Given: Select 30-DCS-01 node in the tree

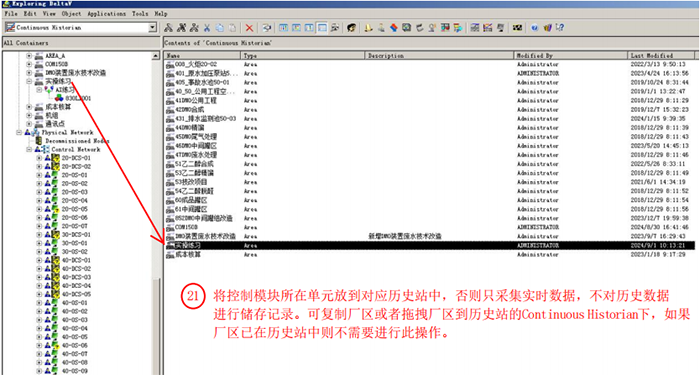Looking at the screenshot, I should (76, 235).
